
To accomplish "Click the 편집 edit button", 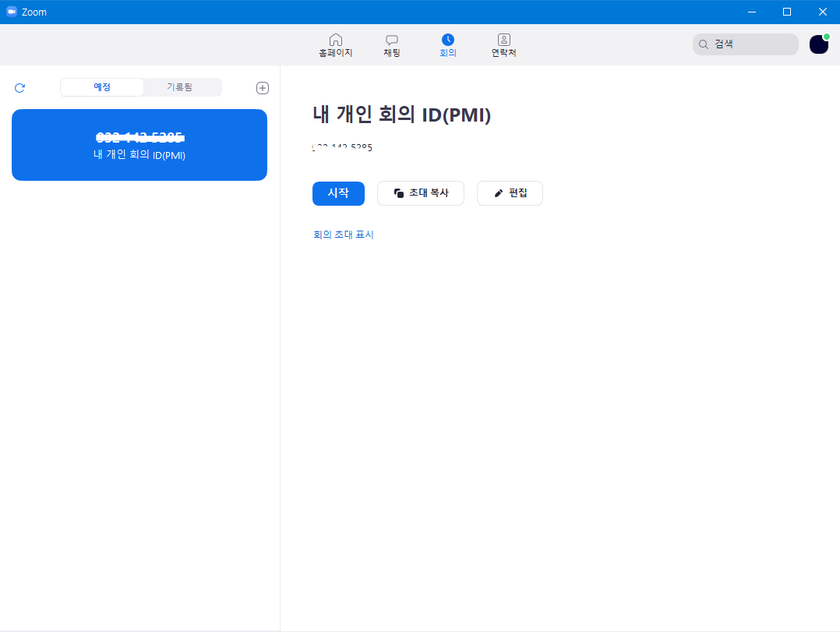I will 510,192.
